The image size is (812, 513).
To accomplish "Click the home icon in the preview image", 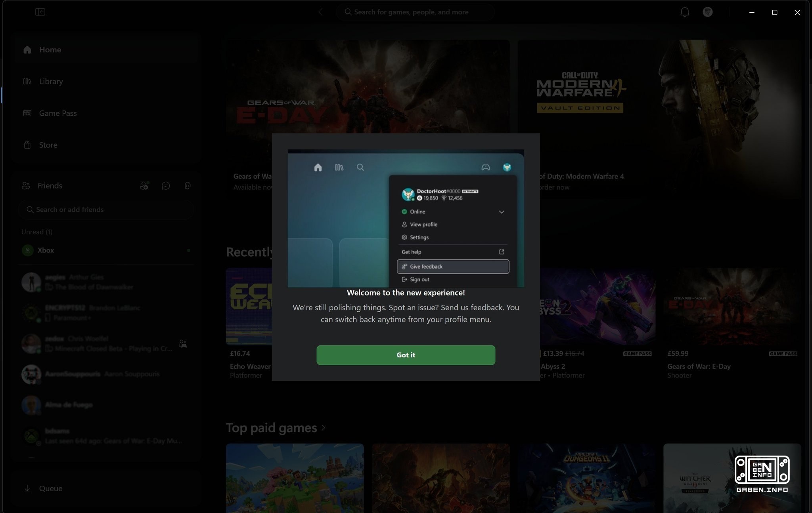I will pos(318,168).
